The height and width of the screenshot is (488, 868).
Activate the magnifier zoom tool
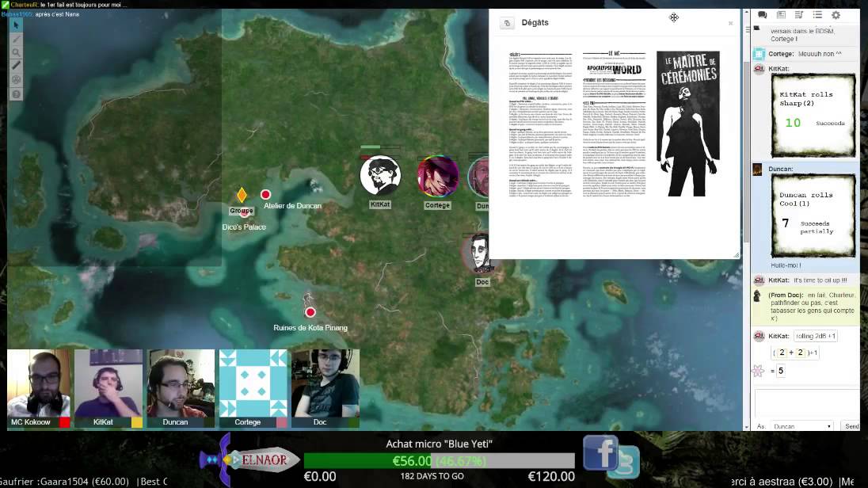16,52
